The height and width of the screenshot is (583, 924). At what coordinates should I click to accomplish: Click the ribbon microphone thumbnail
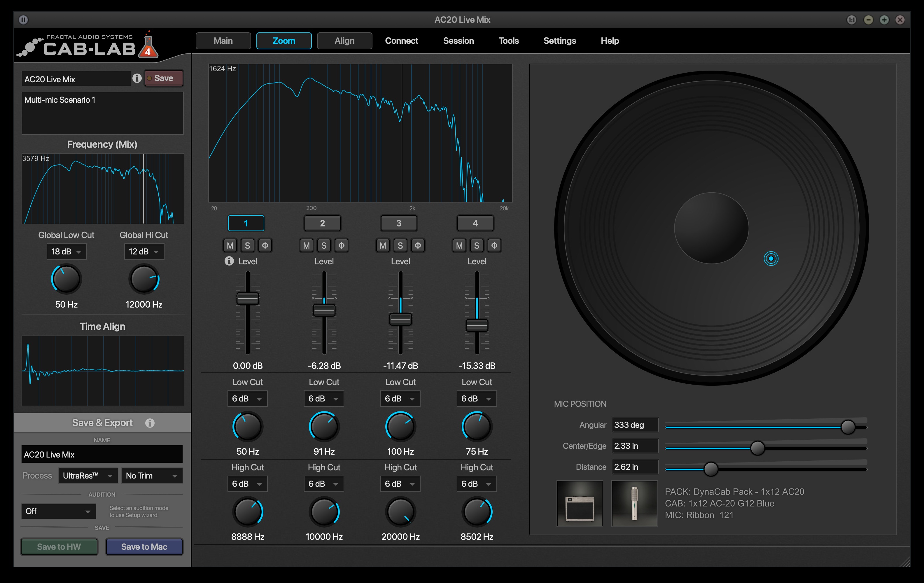(x=634, y=504)
